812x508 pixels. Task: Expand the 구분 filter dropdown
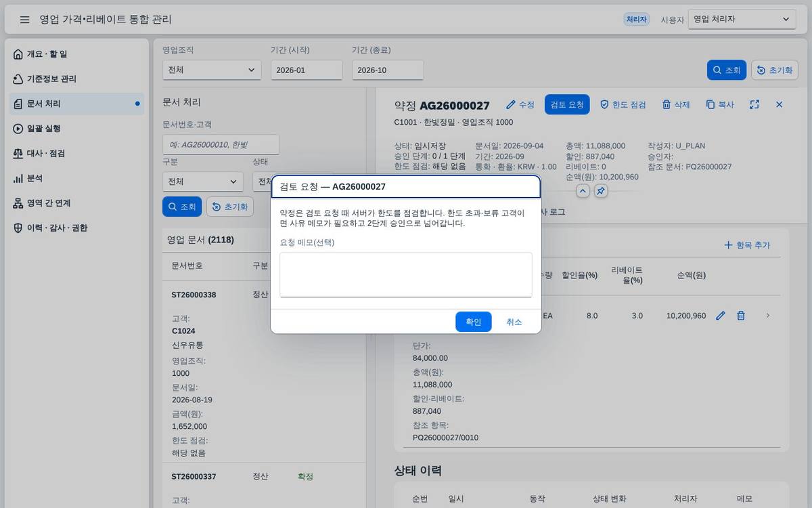(x=203, y=182)
